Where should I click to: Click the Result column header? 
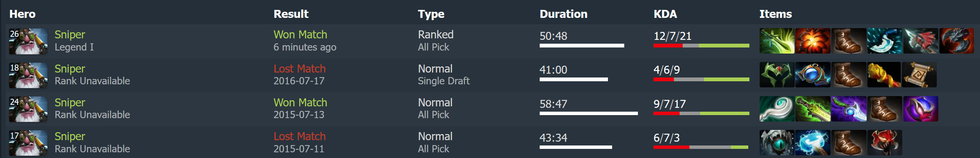click(x=291, y=14)
